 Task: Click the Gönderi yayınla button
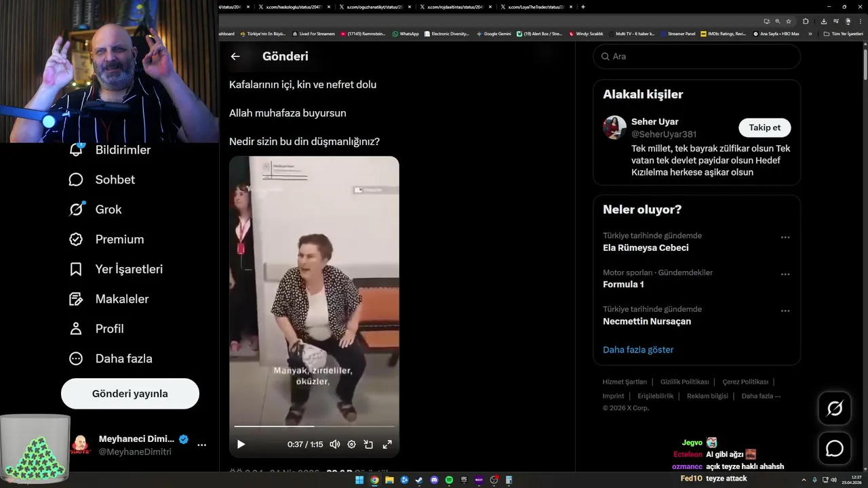click(x=130, y=394)
